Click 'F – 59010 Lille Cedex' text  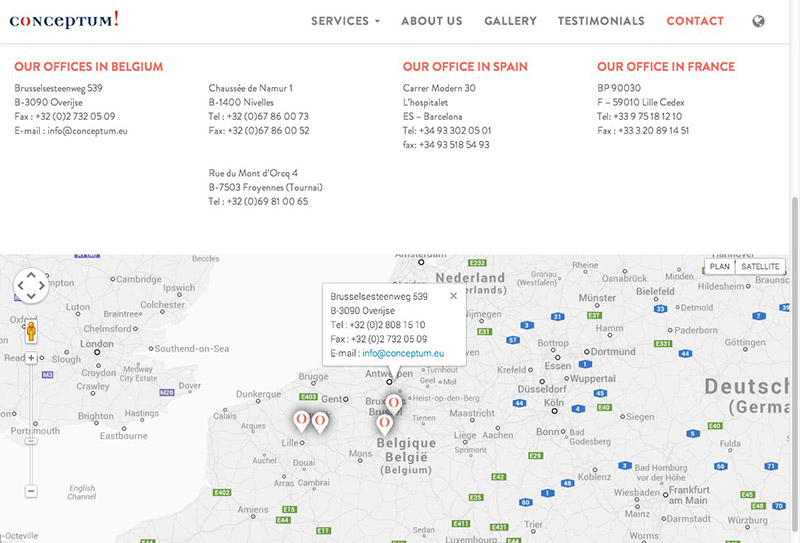(x=641, y=102)
